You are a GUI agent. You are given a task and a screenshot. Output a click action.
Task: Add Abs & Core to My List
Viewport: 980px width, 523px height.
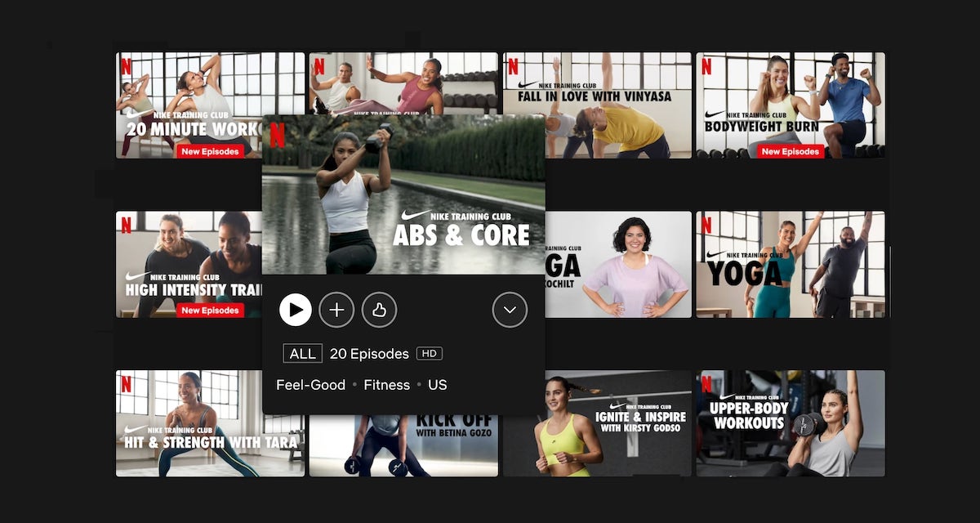point(336,310)
